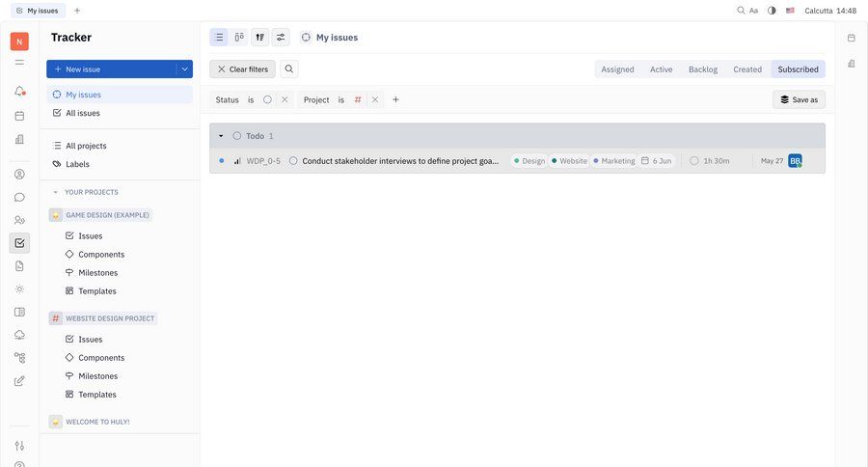The height and width of the screenshot is (467, 868).
Task: Open the edit pencil icon in the sidebar
Action: point(19,381)
